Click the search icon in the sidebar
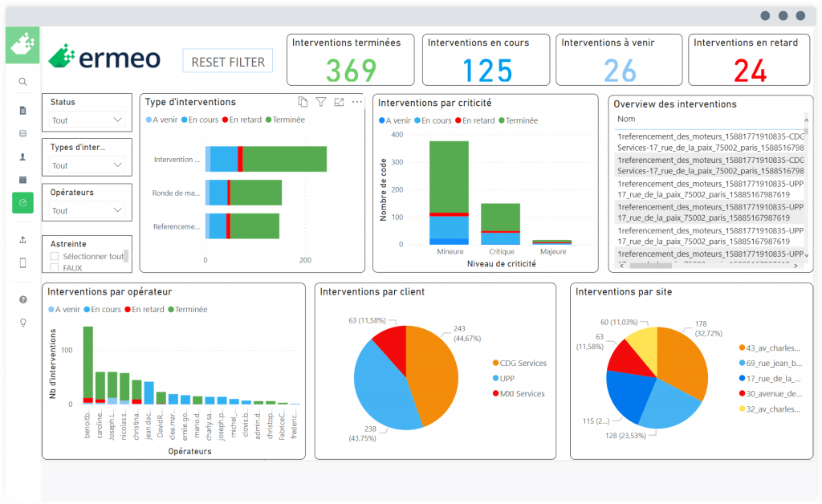Image resolution: width=822 pixels, height=504 pixels. pos(22,81)
